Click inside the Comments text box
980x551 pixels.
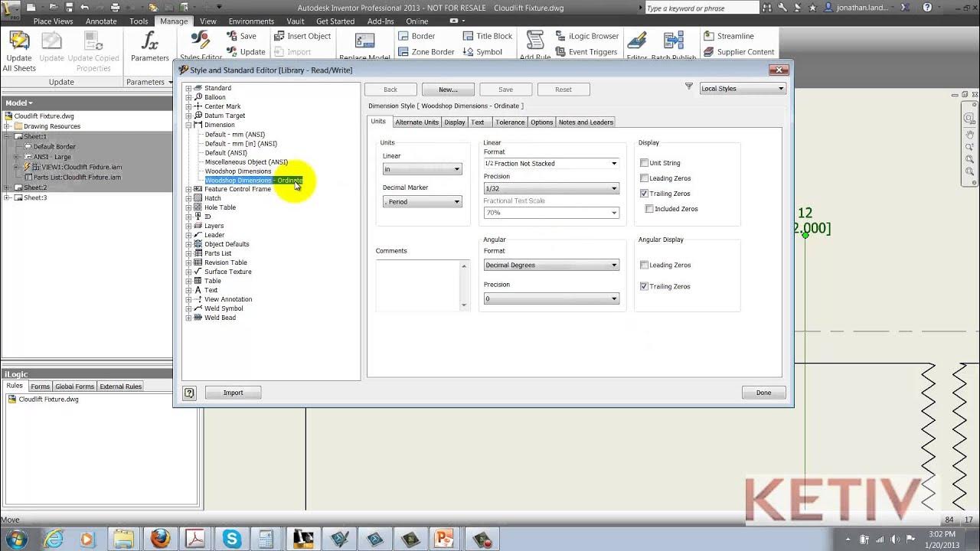tap(417, 285)
